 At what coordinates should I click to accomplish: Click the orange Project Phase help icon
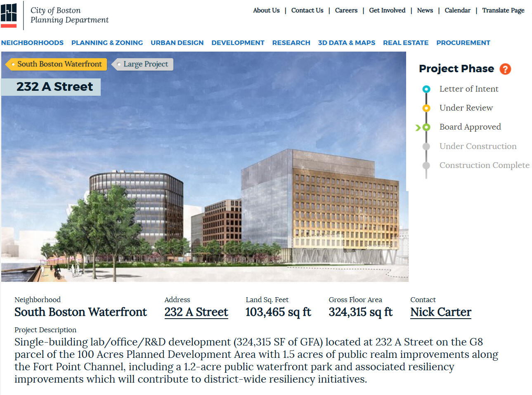pos(505,69)
